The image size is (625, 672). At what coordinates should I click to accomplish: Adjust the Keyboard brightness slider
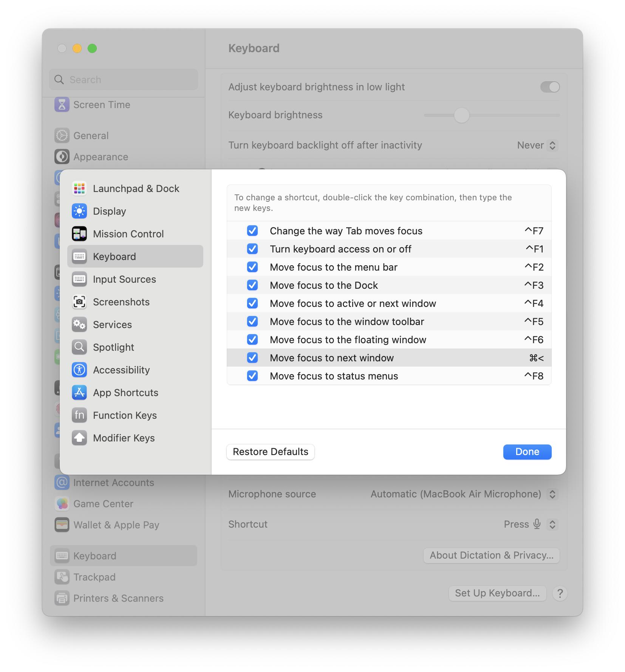click(461, 115)
